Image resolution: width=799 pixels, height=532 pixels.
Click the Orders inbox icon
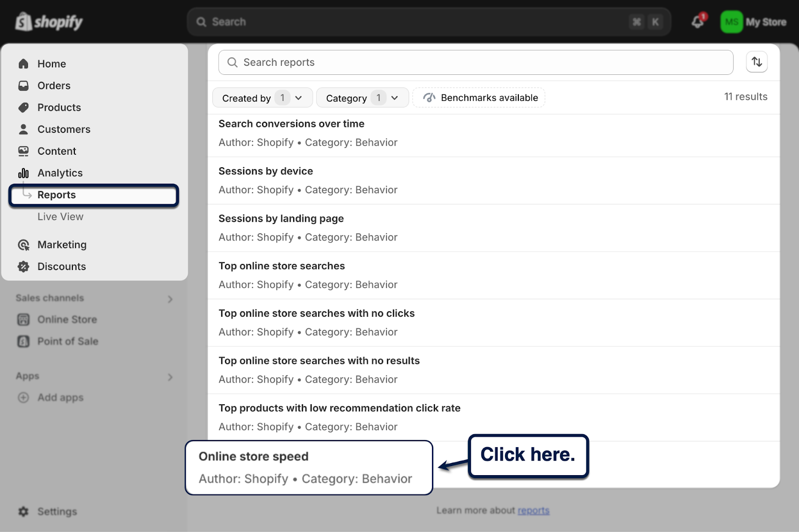(23, 86)
